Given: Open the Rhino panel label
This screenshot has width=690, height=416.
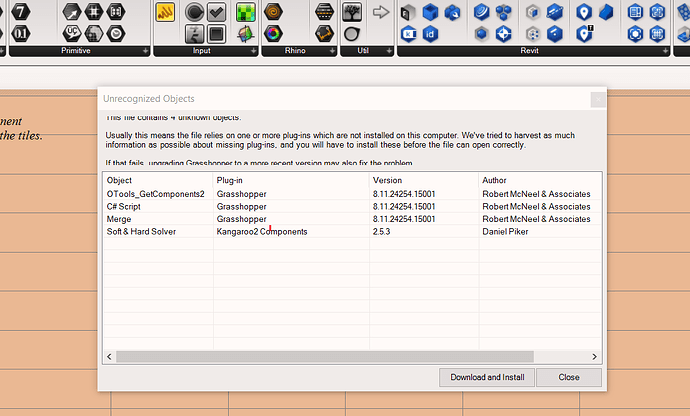Looking at the screenshot, I should coord(295,51).
